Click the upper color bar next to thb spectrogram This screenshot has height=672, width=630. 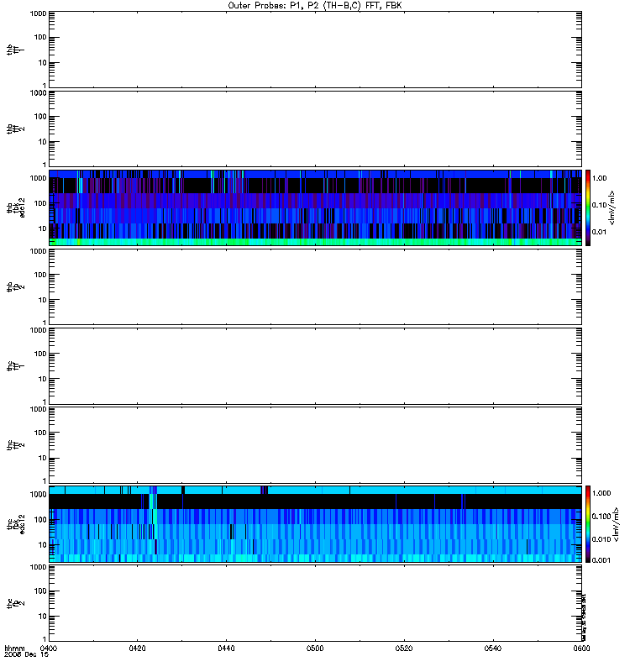click(x=588, y=207)
